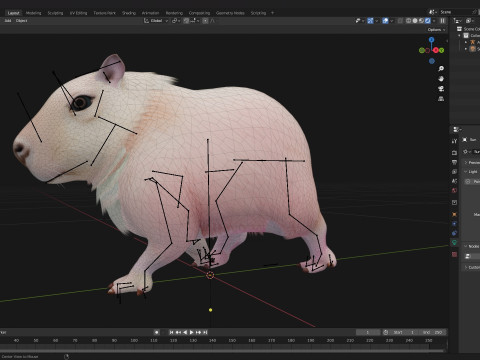
Task: Open the Tool properties tab
Action: (454, 141)
